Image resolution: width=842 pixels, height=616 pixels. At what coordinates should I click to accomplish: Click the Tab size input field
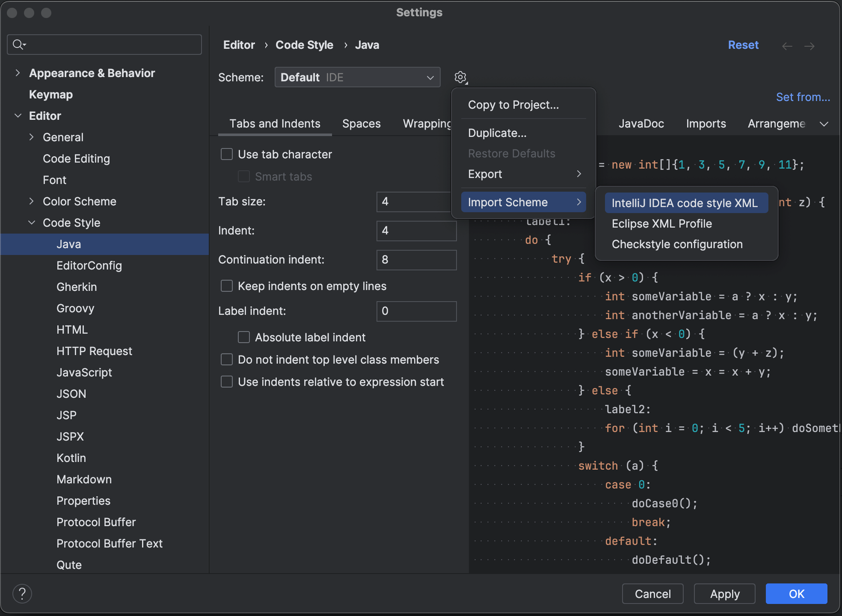416,201
